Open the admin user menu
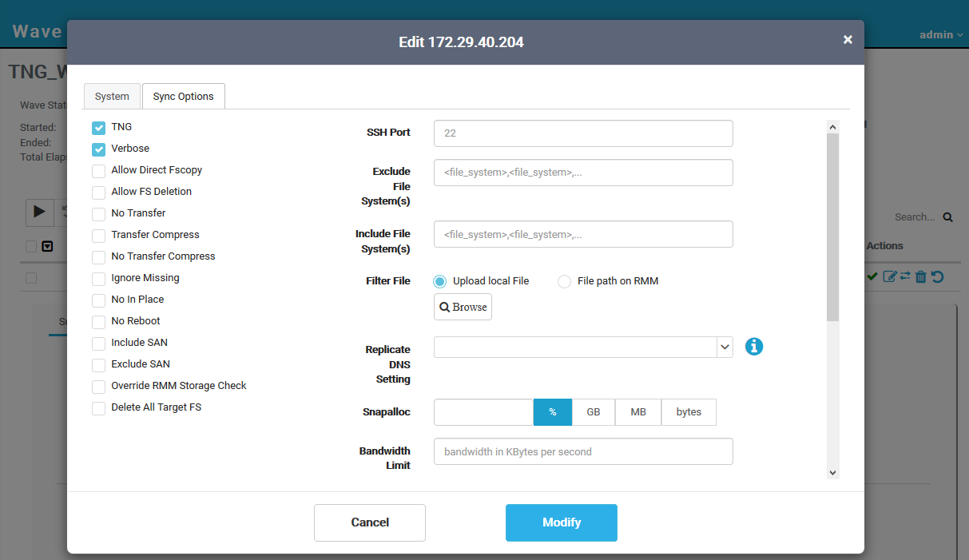Image resolution: width=969 pixels, height=560 pixels. point(941,34)
